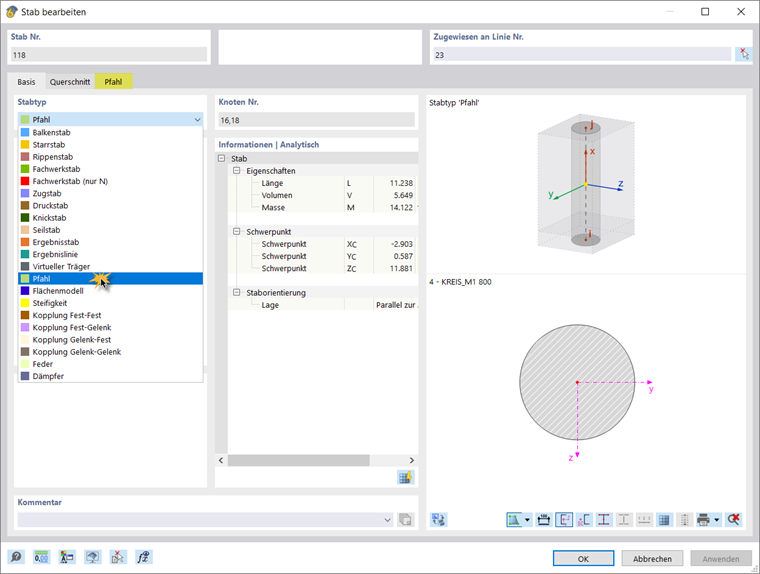Click the Länge value 11.238
This screenshot has width=760, height=574.
[x=401, y=183]
